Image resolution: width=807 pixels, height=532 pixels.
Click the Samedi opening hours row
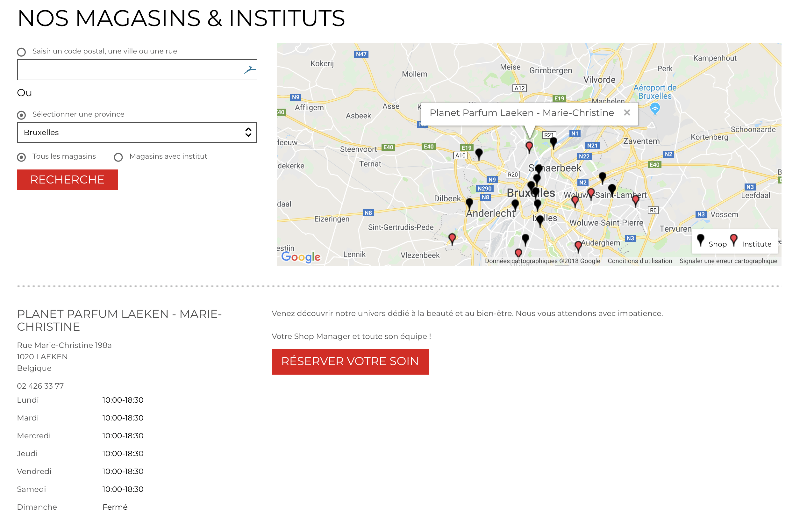pos(80,490)
